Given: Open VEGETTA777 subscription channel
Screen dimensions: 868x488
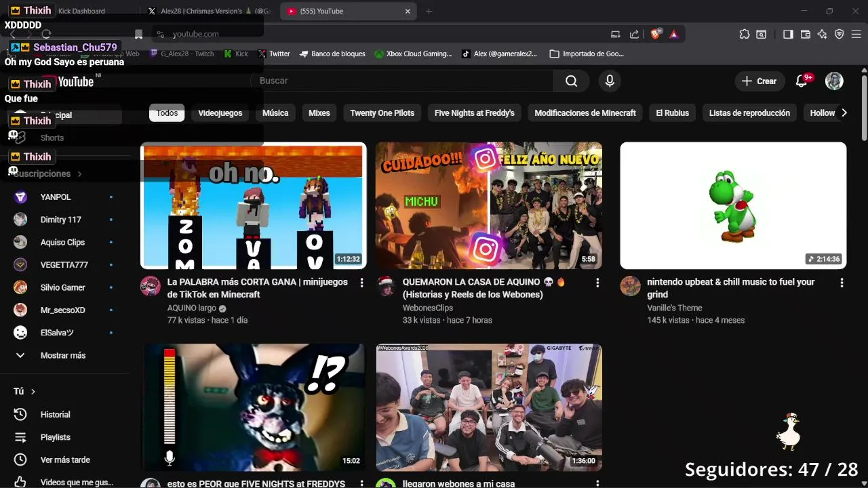Looking at the screenshot, I should pyautogui.click(x=64, y=265).
